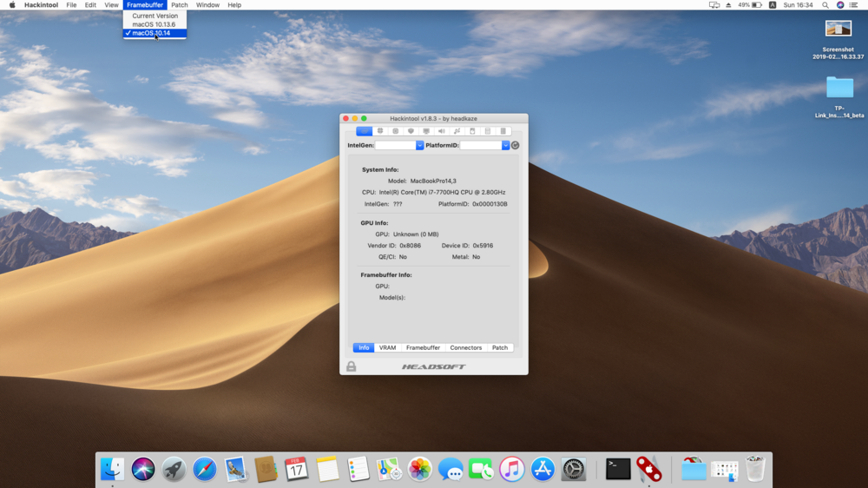Screen dimensions: 868x488
Task: Click the USB music-note toolbar icon
Action: click(457, 131)
